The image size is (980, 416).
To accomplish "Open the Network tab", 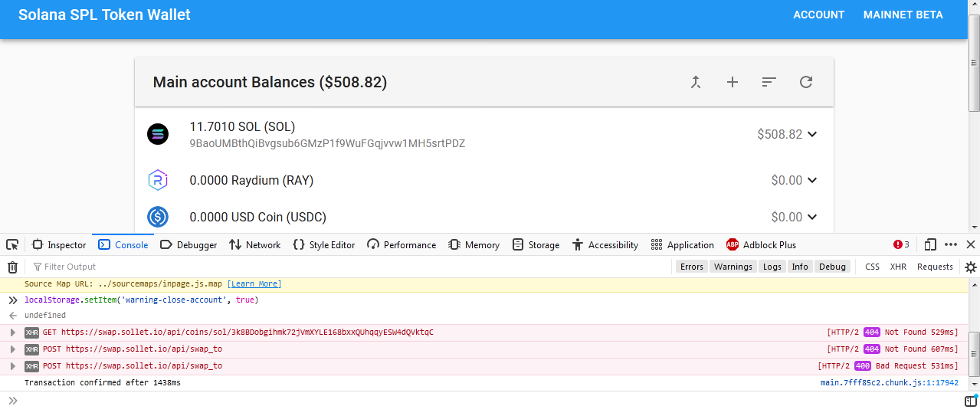I will [254, 244].
